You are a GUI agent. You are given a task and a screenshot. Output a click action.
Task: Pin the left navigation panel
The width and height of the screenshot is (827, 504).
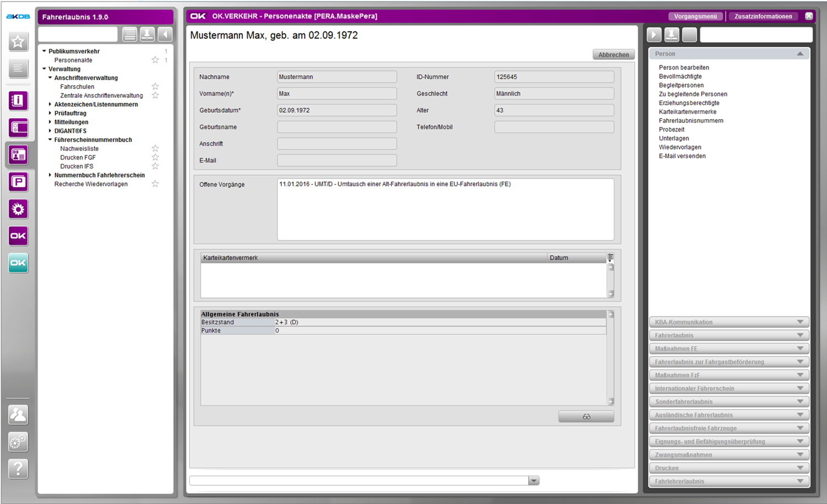(x=147, y=35)
